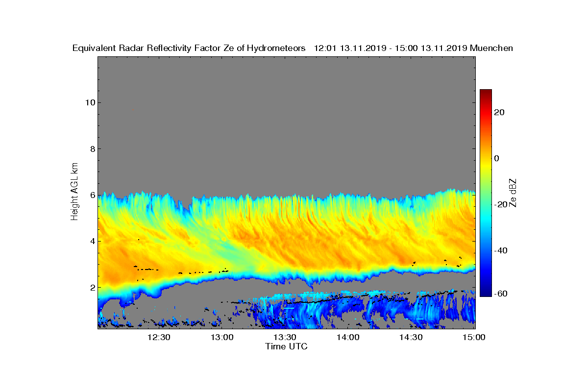
Task: Click the 14:00 time axis label
Action: pos(348,337)
